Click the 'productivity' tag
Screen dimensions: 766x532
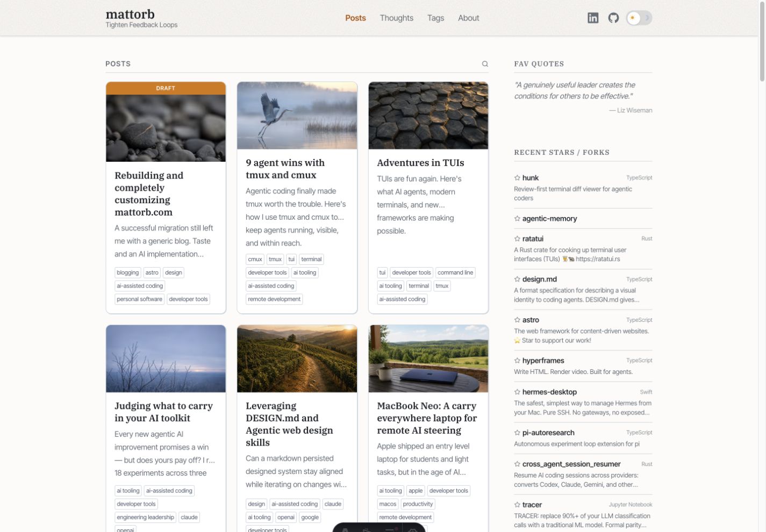[418, 504]
